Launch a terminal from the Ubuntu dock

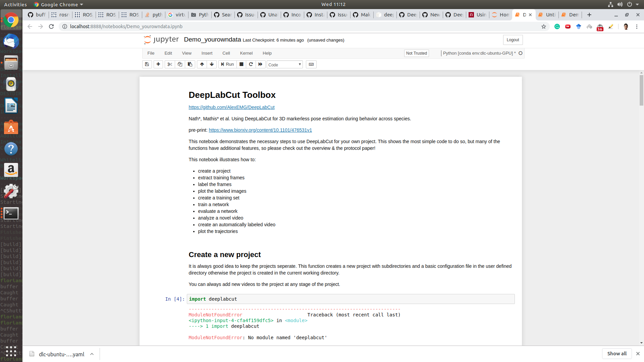pos(11,213)
